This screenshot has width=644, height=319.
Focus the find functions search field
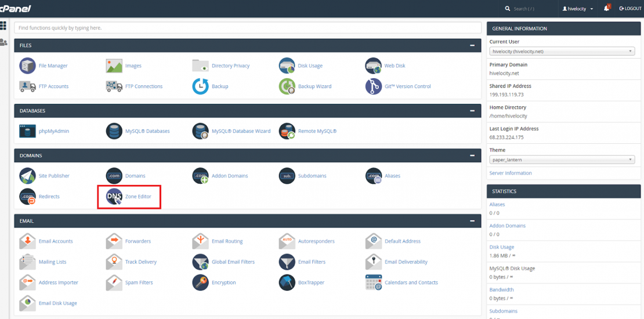click(248, 28)
